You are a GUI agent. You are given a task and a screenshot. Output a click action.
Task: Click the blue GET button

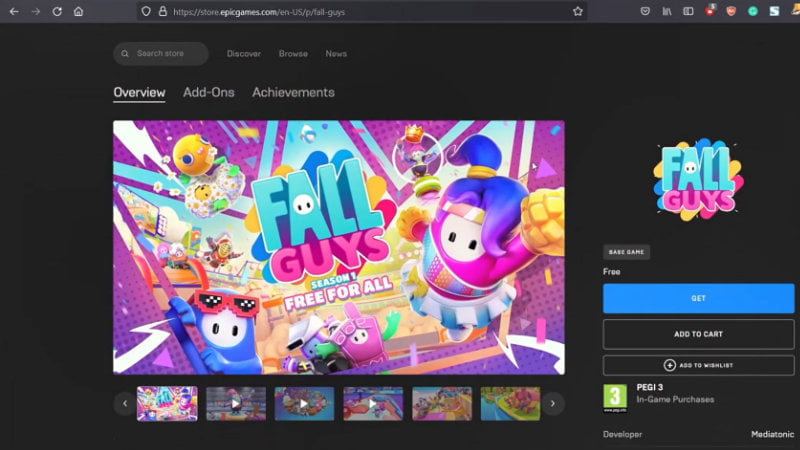point(698,298)
